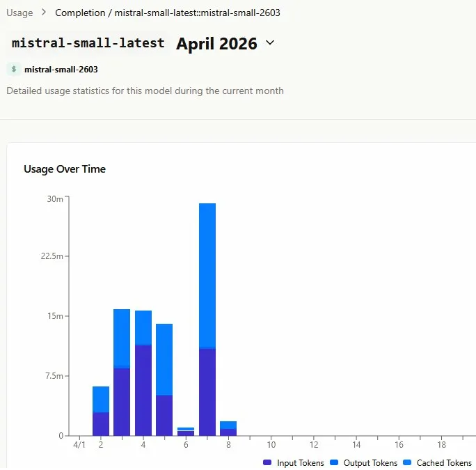The height and width of the screenshot is (470, 476).
Task: Click the Usage Over Time chart title
Action: [65, 169]
